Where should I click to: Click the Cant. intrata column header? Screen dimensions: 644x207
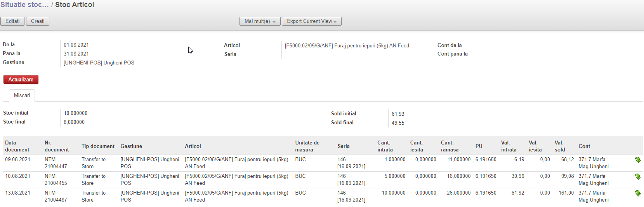pos(385,146)
